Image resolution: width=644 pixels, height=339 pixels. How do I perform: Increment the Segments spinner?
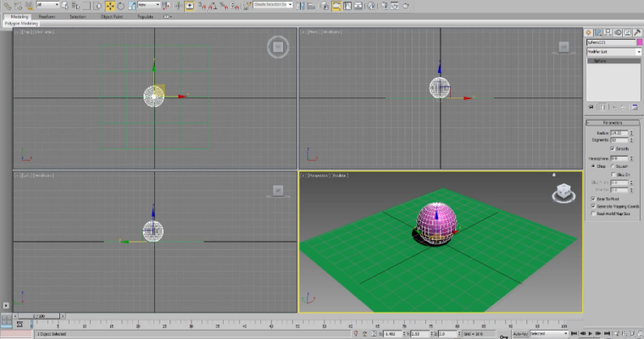click(631, 138)
